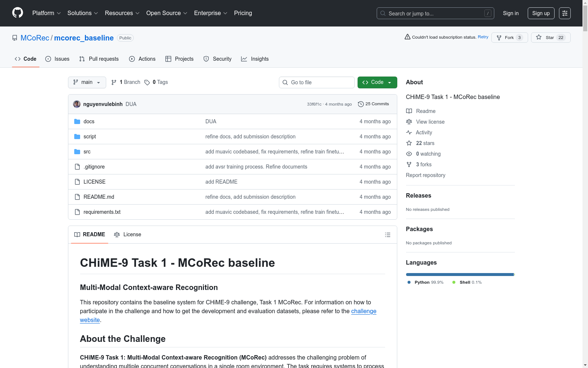Click the docs folder icon
588x368 pixels.
pos(77,121)
